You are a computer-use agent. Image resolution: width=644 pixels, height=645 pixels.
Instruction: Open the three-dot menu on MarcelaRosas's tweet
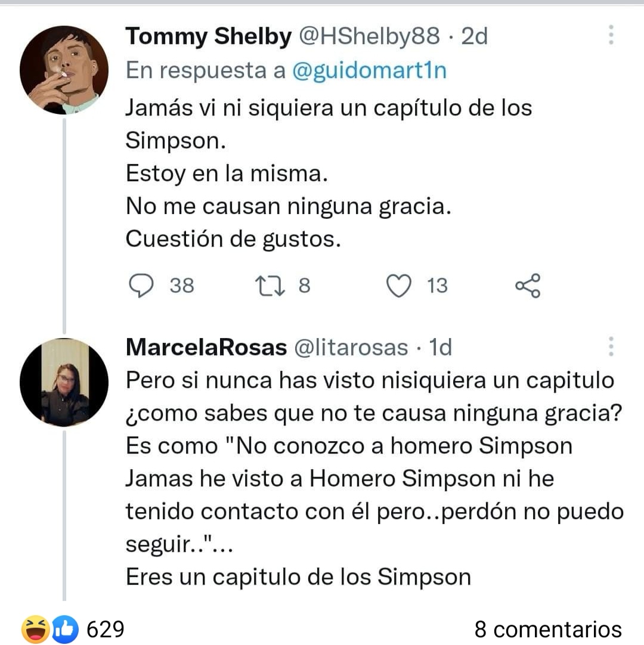click(611, 346)
